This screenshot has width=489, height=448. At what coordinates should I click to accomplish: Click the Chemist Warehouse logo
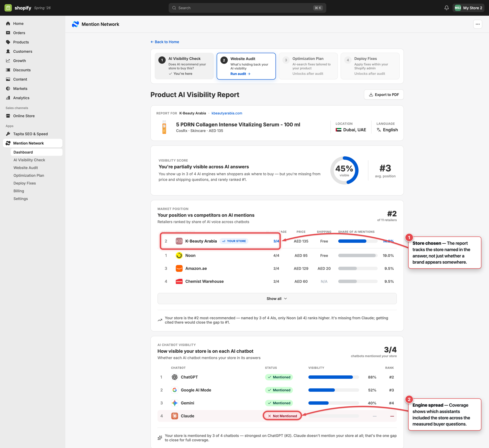tap(179, 281)
